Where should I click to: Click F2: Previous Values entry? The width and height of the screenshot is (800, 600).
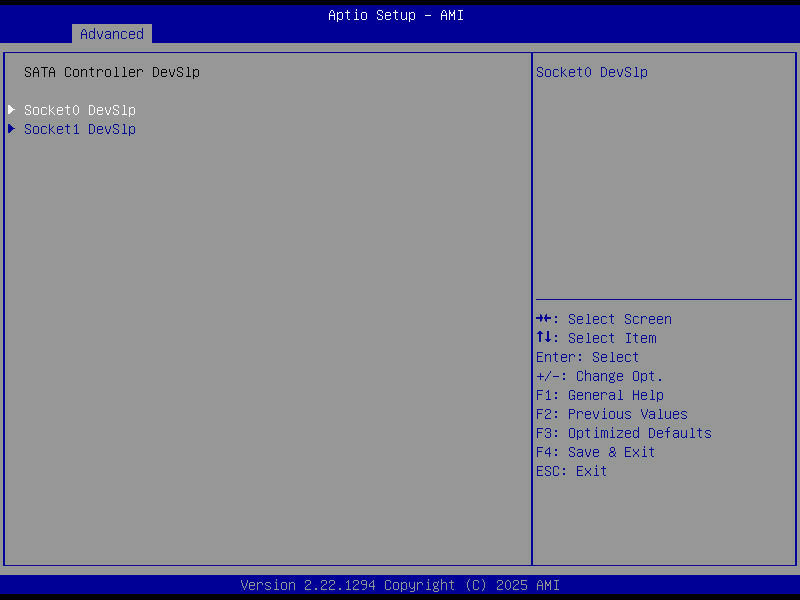627,413
